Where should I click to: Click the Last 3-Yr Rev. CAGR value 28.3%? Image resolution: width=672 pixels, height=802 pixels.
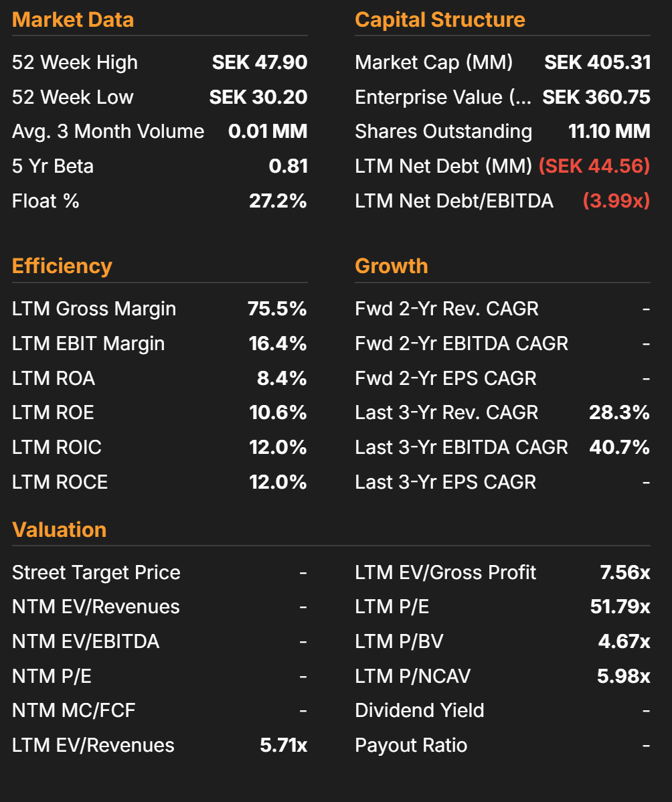pyautogui.click(x=619, y=412)
